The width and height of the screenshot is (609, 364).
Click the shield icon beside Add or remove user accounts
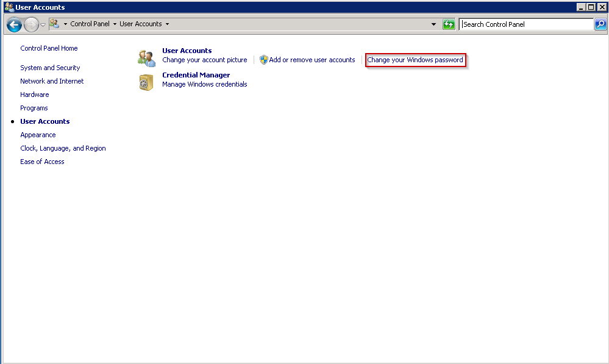pos(263,60)
